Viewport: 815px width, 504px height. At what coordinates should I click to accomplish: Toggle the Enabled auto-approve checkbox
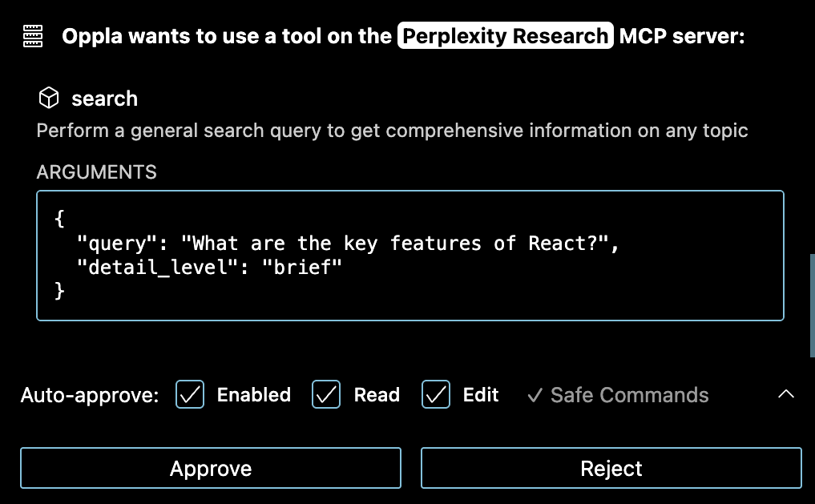[190, 394]
